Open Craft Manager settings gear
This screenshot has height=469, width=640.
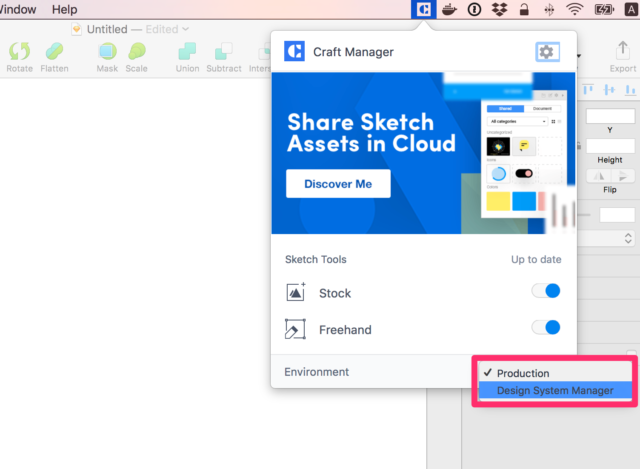coord(547,52)
